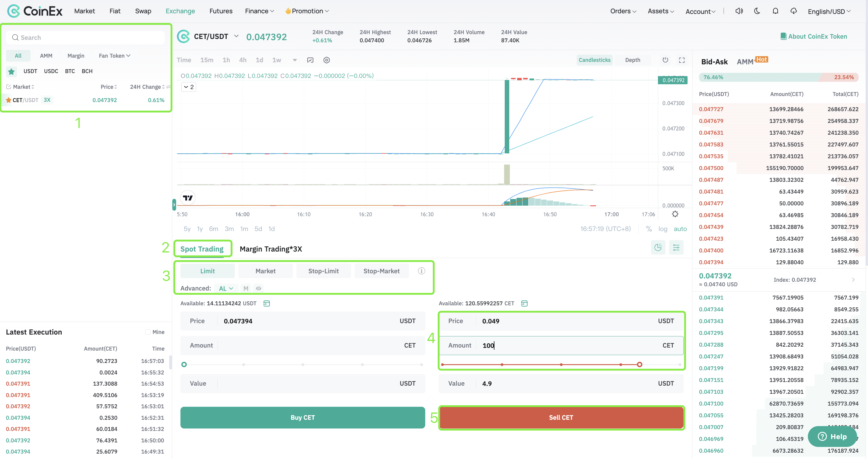
Task: Go to the Futures page
Action: pos(221,11)
